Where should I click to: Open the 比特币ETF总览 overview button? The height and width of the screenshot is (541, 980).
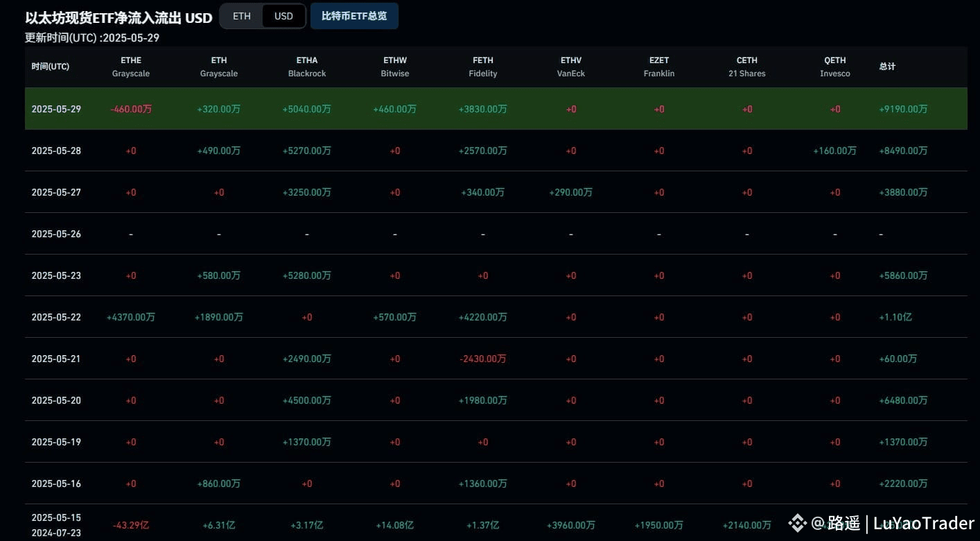pyautogui.click(x=354, y=16)
